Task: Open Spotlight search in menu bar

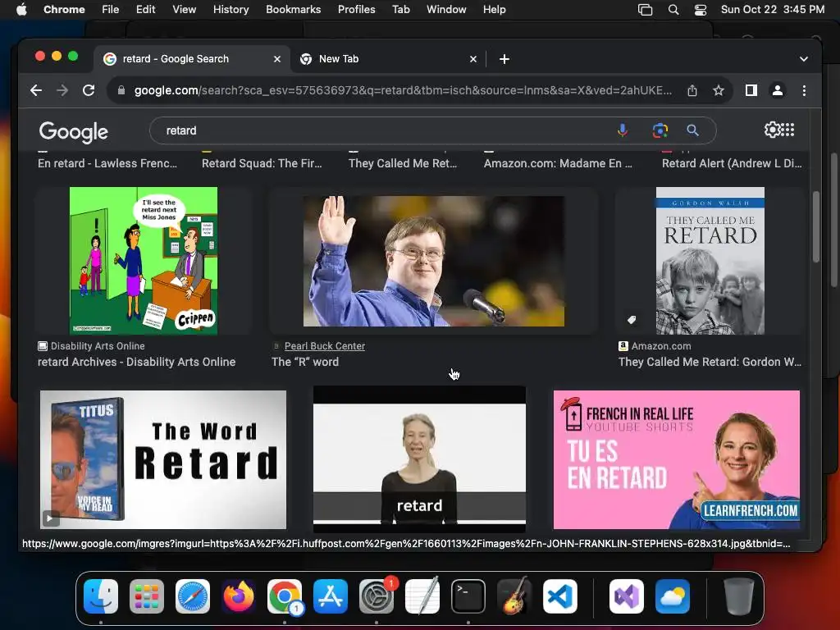Action: click(x=673, y=10)
